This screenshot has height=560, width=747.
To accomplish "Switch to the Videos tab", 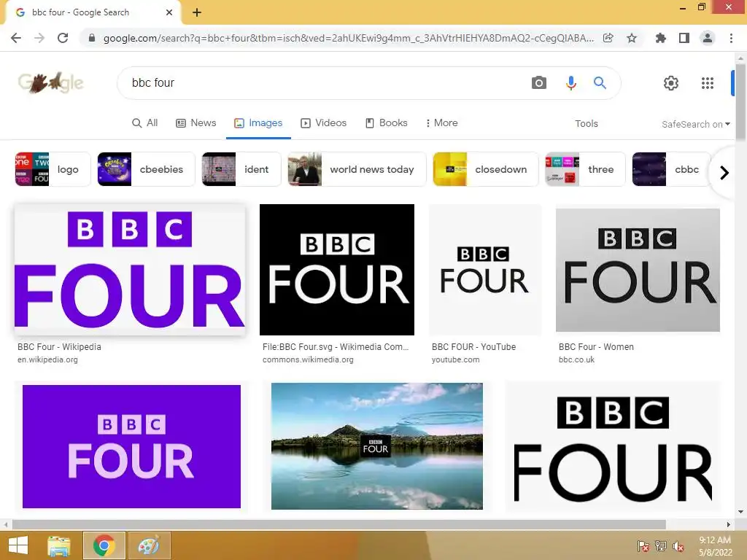I will pyautogui.click(x=323, y=122).
